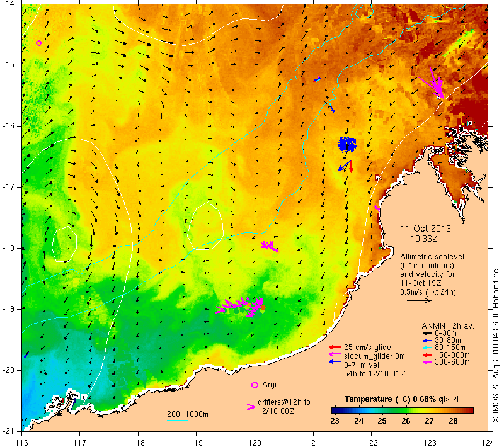Click the '0-30m' ANMN depth label
Viewport: 504px width, 447px height.
point(445,333)
